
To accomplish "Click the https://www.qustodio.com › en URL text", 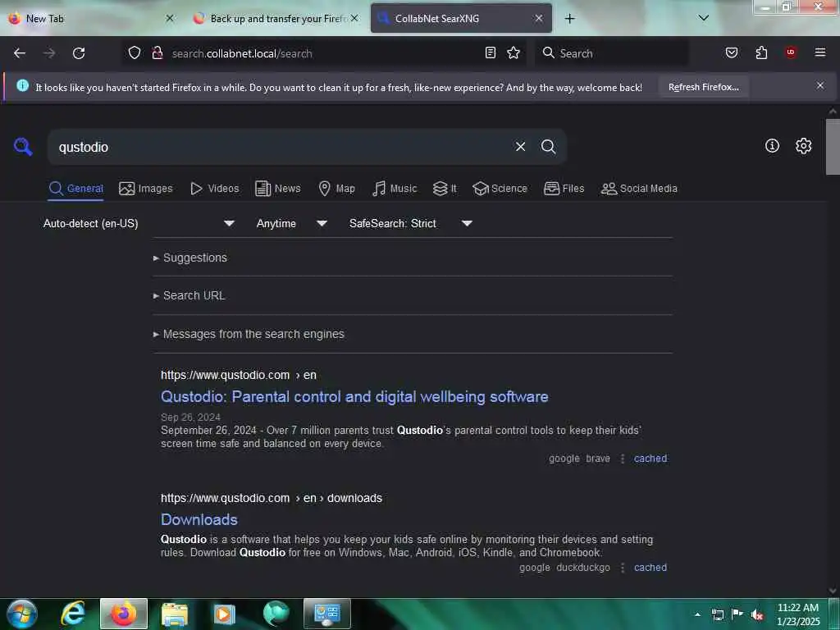I will 239,375.
